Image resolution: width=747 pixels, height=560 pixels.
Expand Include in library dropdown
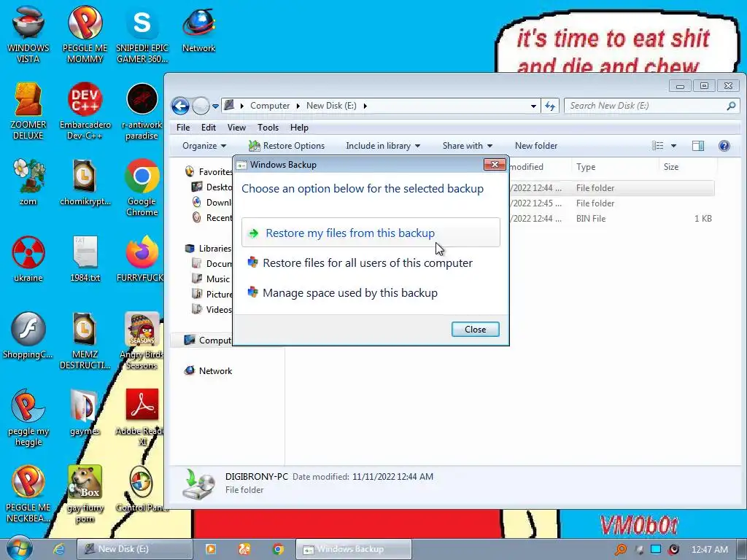[383, 146]
